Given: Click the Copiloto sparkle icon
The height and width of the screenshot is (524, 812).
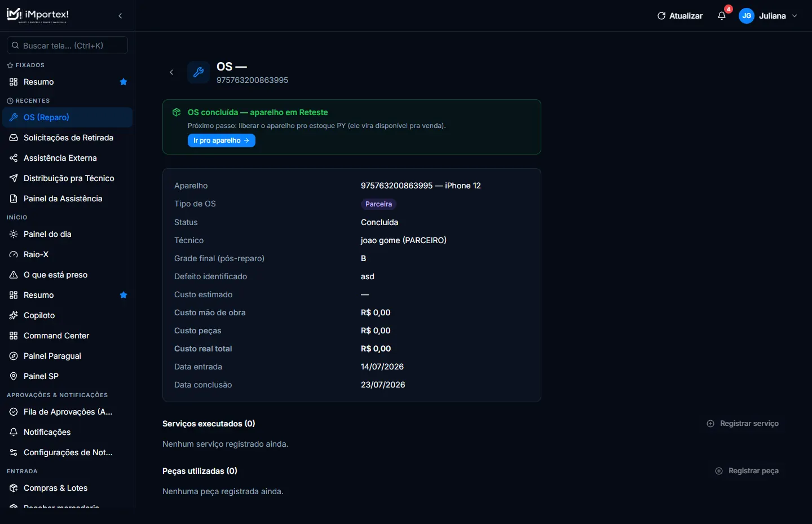Looking at the screenshot, I should tap(14, 315).
